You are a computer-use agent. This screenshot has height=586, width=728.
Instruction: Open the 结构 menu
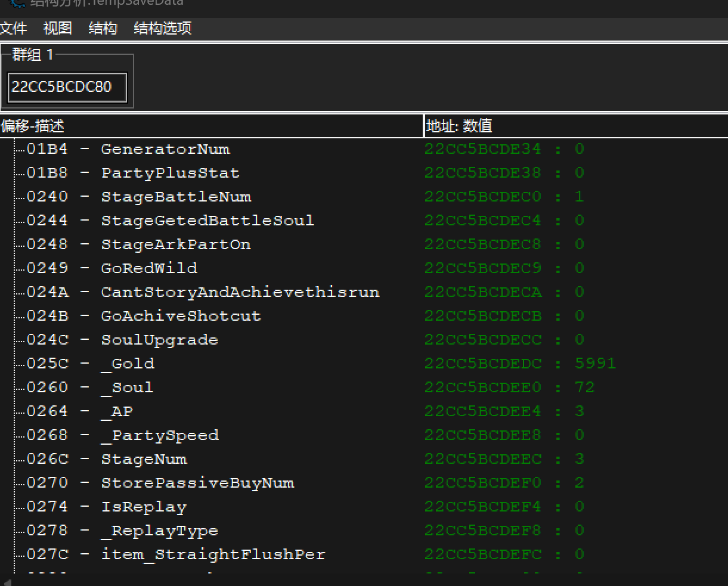pos(102,28)
